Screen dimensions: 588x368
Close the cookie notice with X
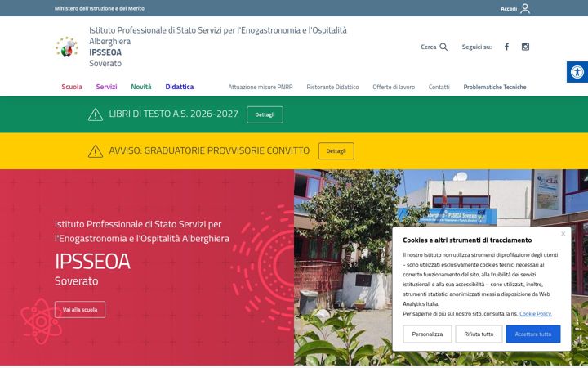[563, 234]
